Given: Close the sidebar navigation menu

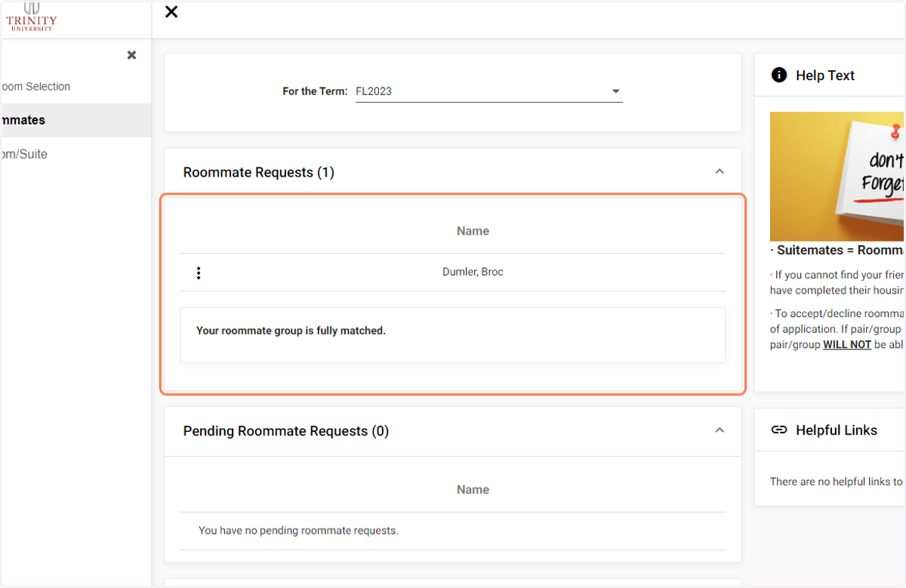Looking at the screenshot, I should click(x=131, y=55).
